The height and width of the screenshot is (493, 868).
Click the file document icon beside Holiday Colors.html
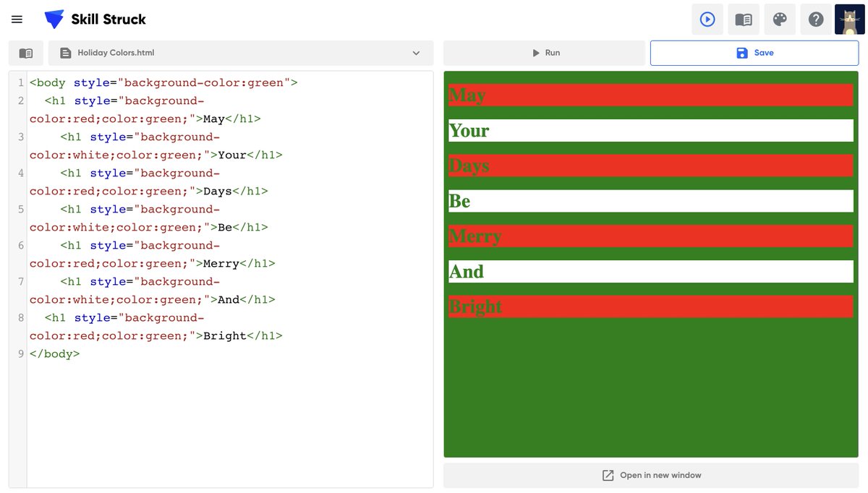pos(66,53)
